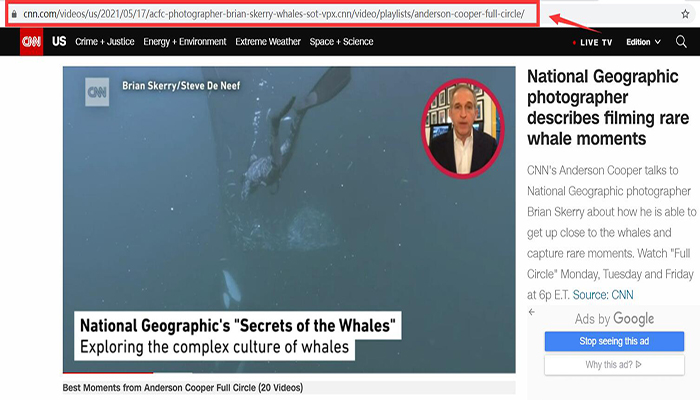Click the CNN watermark on the video

[97, 92]
